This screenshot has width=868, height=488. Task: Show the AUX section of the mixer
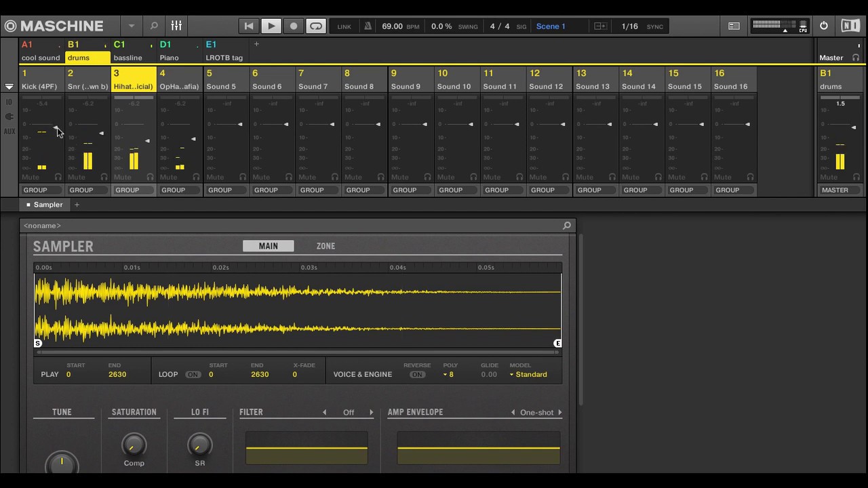tap(9, 131)
